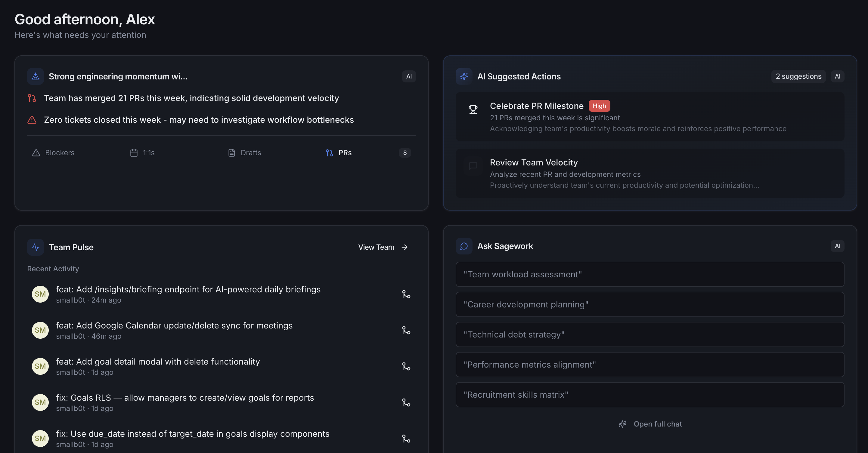Image resolution: width=868 pixels, height=453 pixels.
Task: Select the Team workload assessment prompt
Action: pyautogui.click(x=650, y=274)
